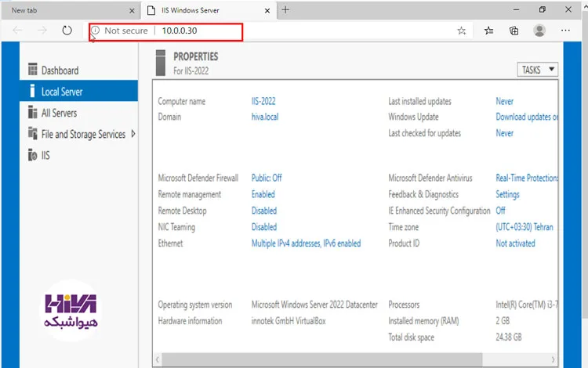Click the 2 GB installed memory value
The width and height of the screenshot is (588, 368).
pyautogui.click(x=503, y=321)
